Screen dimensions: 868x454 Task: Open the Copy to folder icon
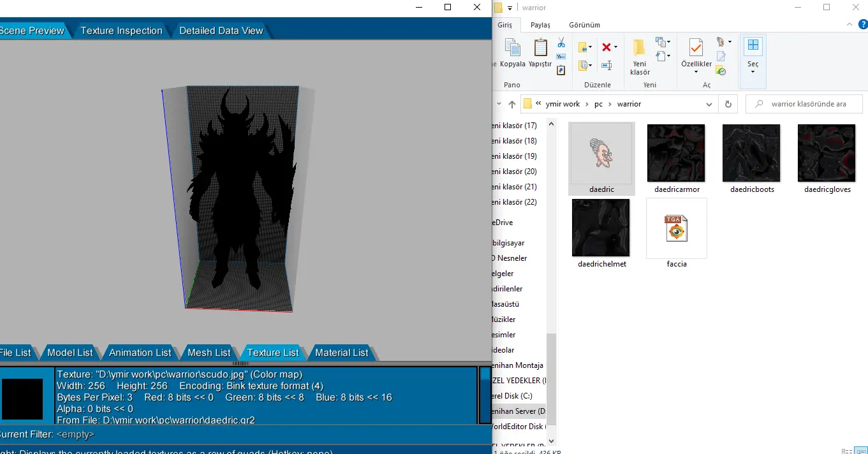[583, 65]
